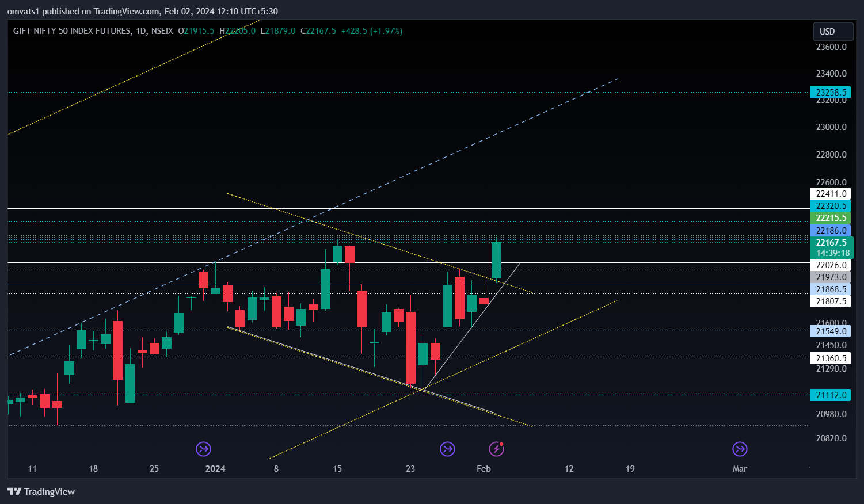Viewport: 864px width, 504px height.
Task: Select the 21807.5 price label
Action: [831, 301]
